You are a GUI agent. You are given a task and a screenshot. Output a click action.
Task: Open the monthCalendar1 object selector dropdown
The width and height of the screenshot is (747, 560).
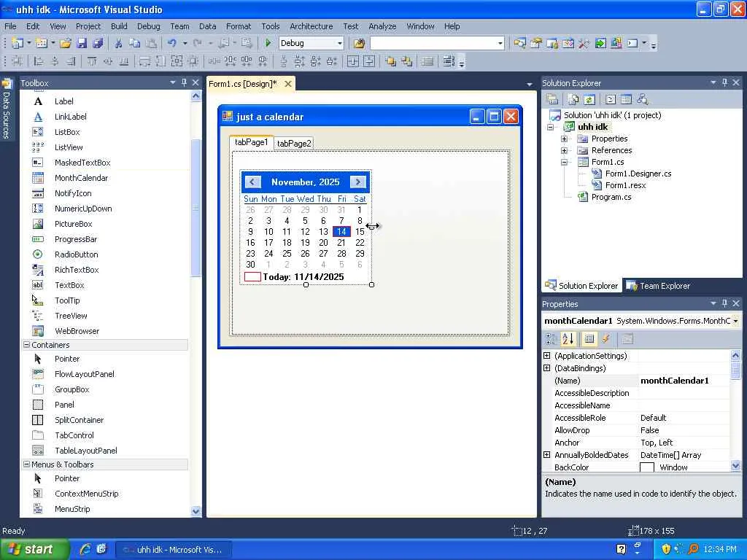point(735,321)
